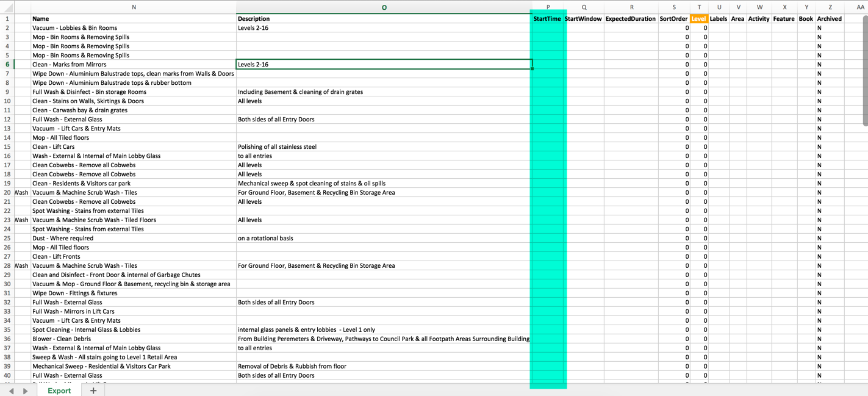Open the Export sheet tab
The width and height of the screenshot is (868, 396).
pos(59,391)
